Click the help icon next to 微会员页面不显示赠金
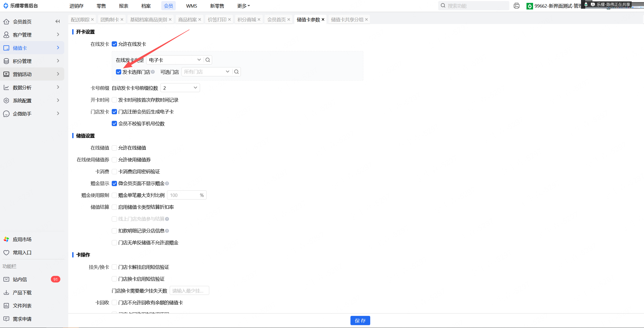Image resolution: width=644 pixels, height=328 pixels. [167, 183]
